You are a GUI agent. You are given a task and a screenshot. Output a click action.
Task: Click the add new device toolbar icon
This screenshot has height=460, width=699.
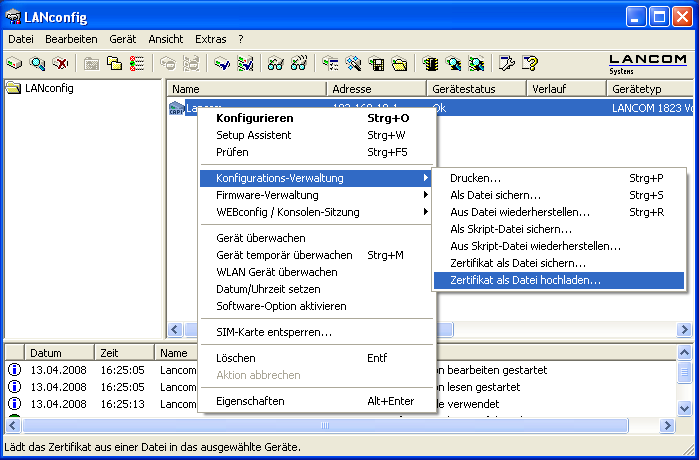click(14, 63)
